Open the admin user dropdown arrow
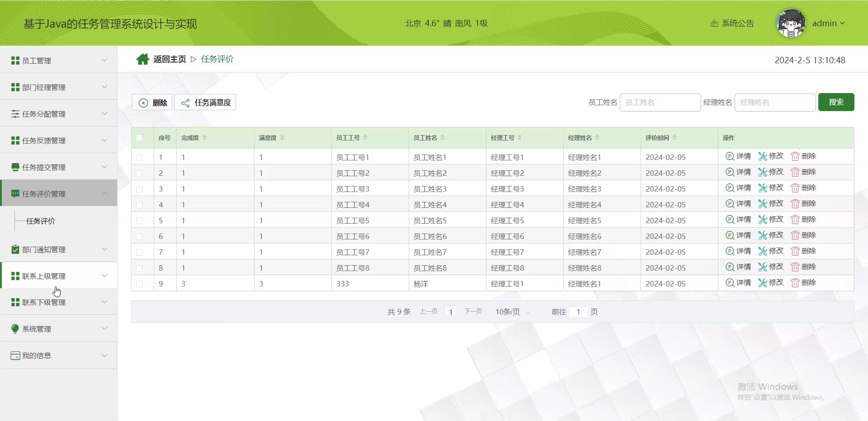The image size is (868, 421). click(x=842, y=23)
